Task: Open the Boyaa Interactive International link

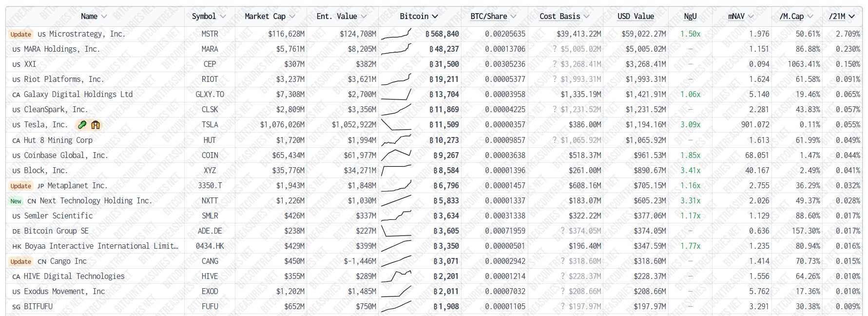Action: [101, 246]
